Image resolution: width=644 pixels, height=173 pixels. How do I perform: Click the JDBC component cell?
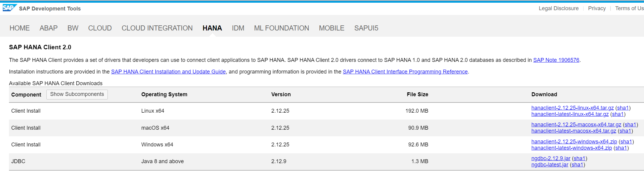[18, 161]
